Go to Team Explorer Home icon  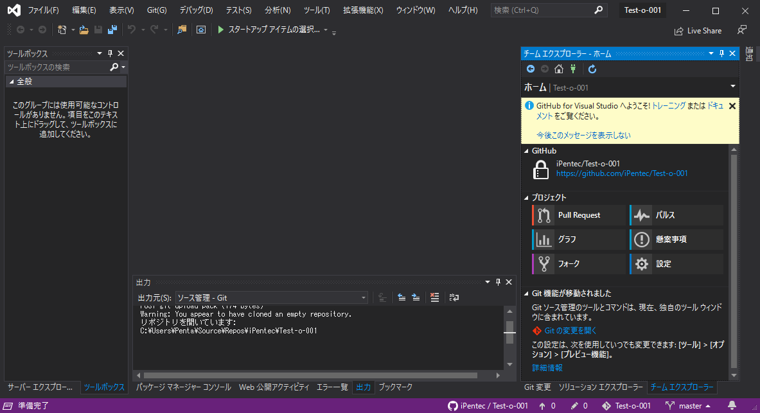pyautogui.click(x=559, y=69)
